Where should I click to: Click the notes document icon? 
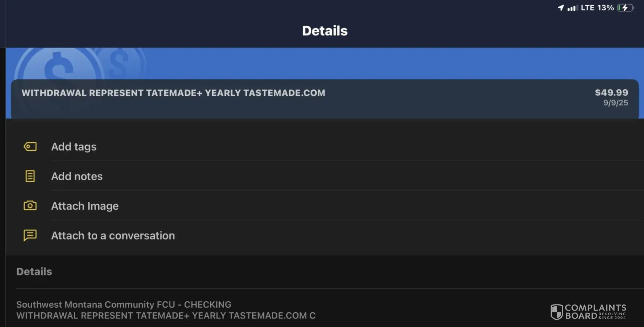point(30,176)
